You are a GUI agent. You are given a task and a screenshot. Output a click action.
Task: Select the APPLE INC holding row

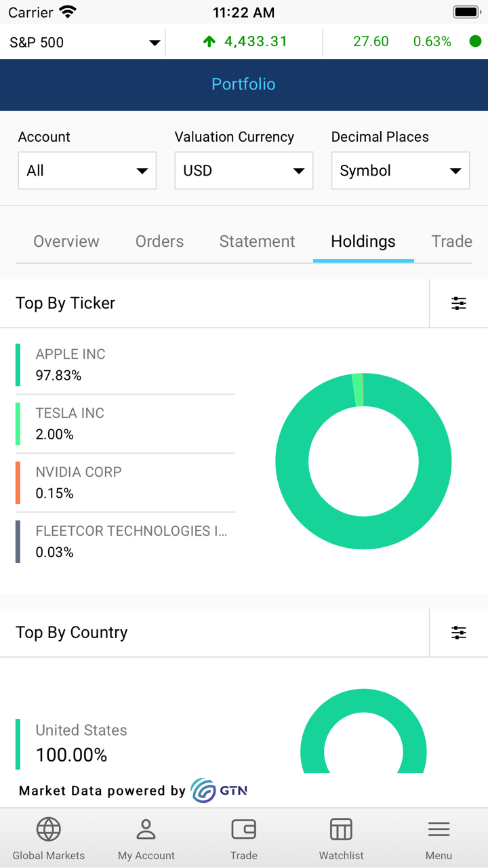coord(125,365)
